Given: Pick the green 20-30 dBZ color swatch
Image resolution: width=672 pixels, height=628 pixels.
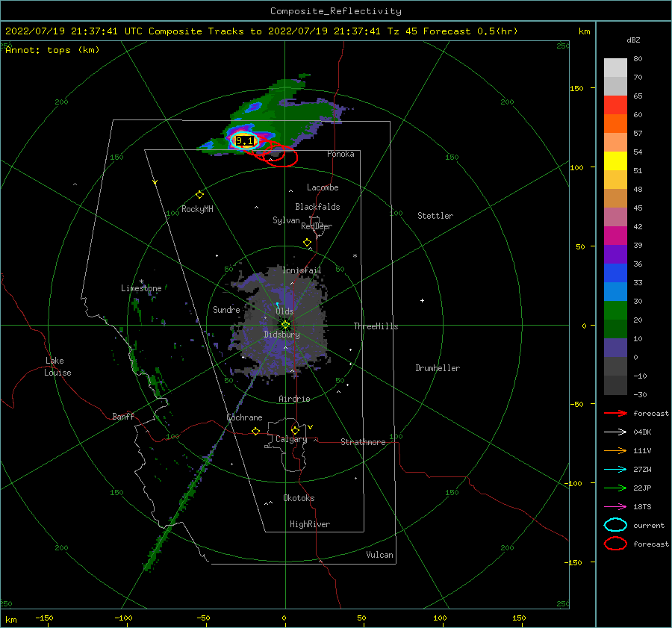Looking at the screenshot, I should pos(615,311).
